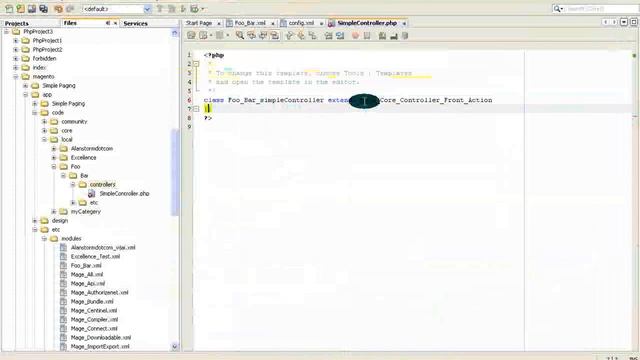Maximize the editor window button
This screenshot has width=640, height=360.
tap(633, 22)
